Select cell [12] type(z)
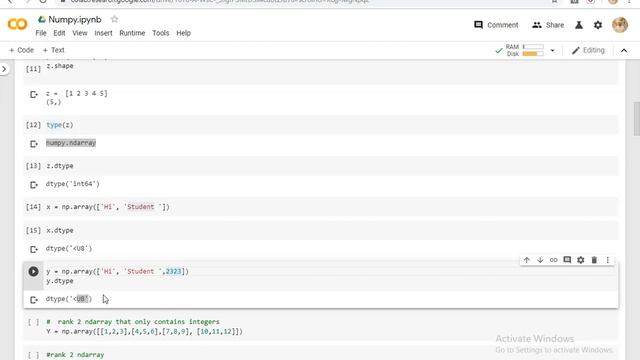Viewport: 640px width, 360px height. coord(321,125)
